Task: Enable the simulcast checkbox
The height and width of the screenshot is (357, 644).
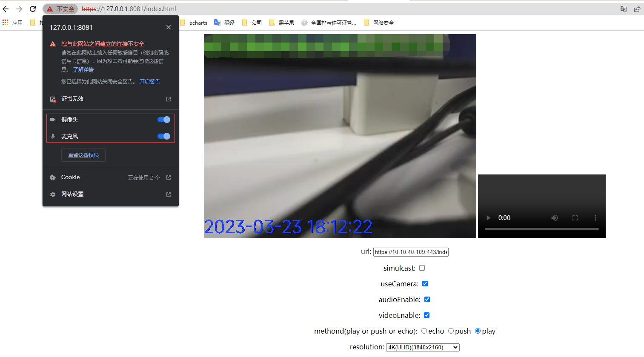Action: click(x=422, y=268)
